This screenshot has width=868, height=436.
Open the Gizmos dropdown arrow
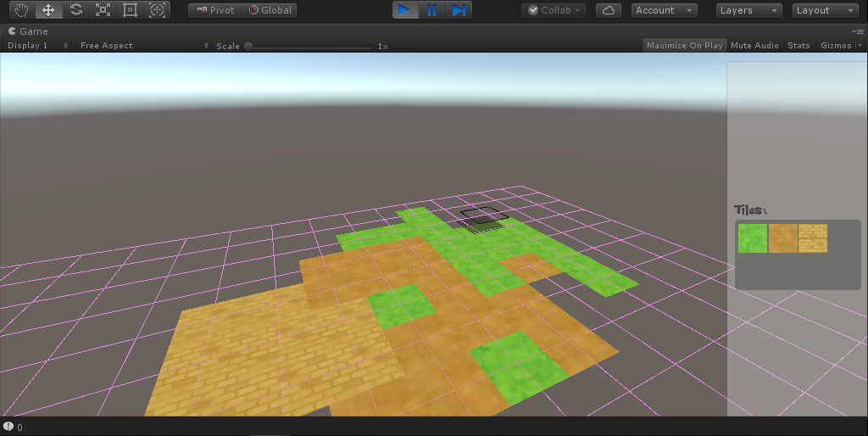coord(860,46)
